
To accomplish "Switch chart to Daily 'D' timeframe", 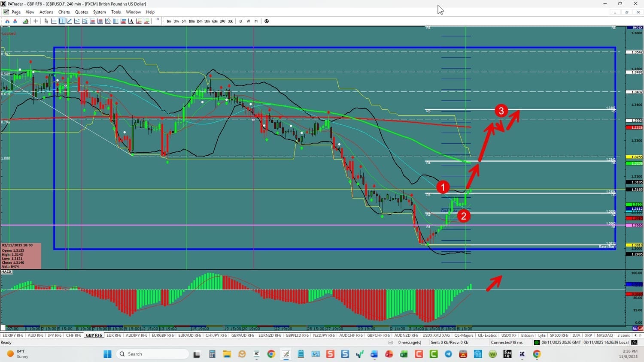I will pos(240,21).
